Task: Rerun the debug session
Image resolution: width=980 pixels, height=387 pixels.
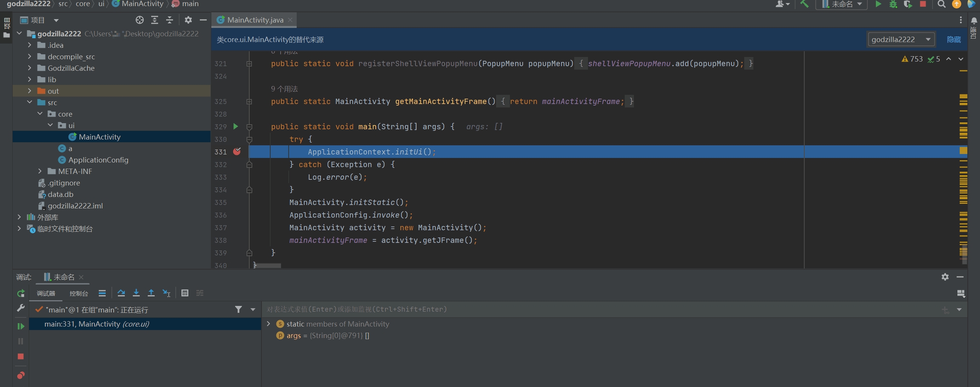Action: pyautogui.click(x=20, y=293)
